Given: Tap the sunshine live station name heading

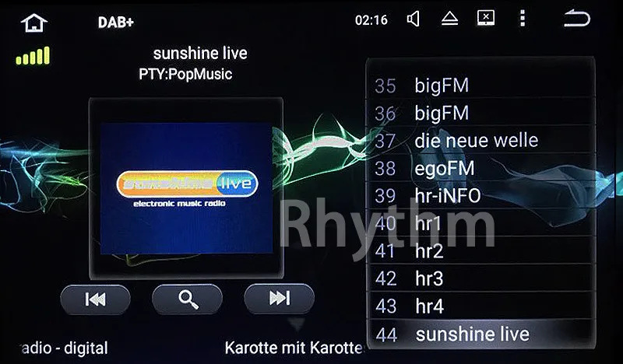Looking at the screenshot, I should click(x=200, y=53).
